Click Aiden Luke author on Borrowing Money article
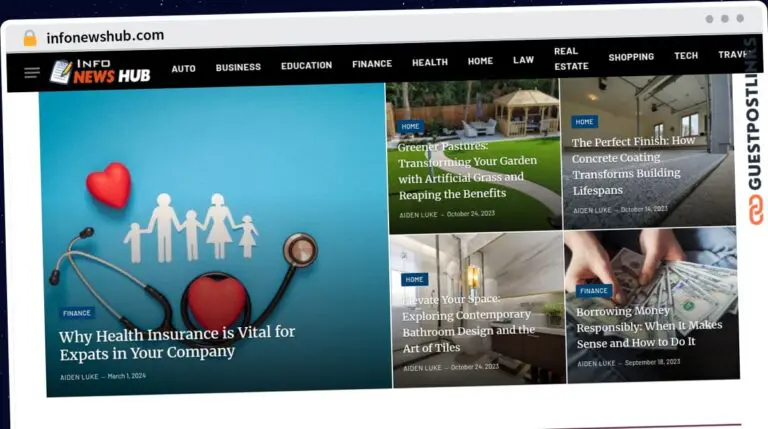Image resolution: width=768 pixels, height=429 pixels. (x=596, y=363)
